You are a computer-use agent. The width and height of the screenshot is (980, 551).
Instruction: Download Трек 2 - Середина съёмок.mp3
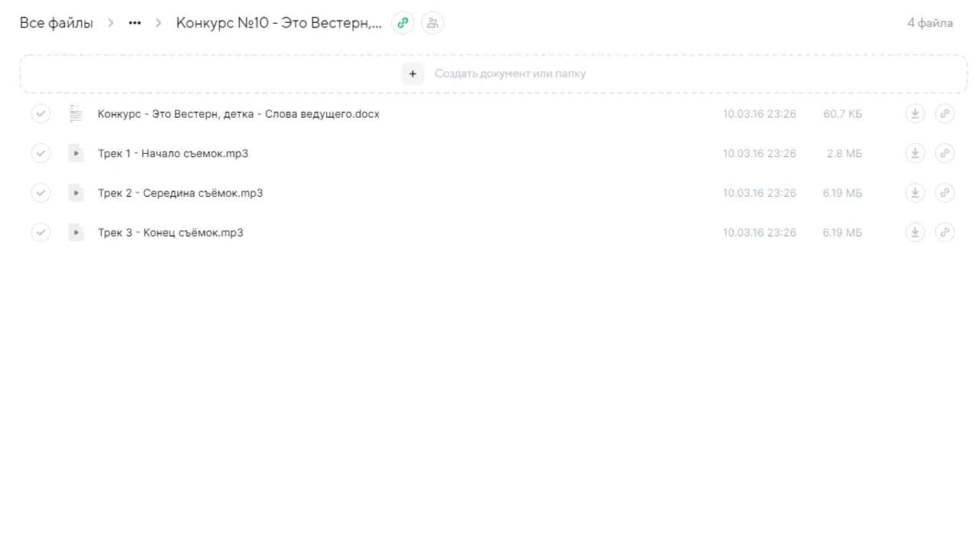pyautogui.click(x=915, y=193)
